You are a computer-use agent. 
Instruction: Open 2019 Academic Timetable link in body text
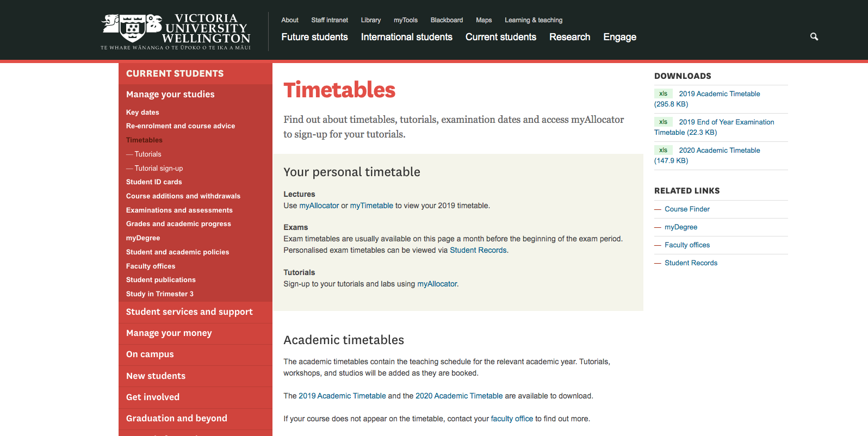(342, 396)
